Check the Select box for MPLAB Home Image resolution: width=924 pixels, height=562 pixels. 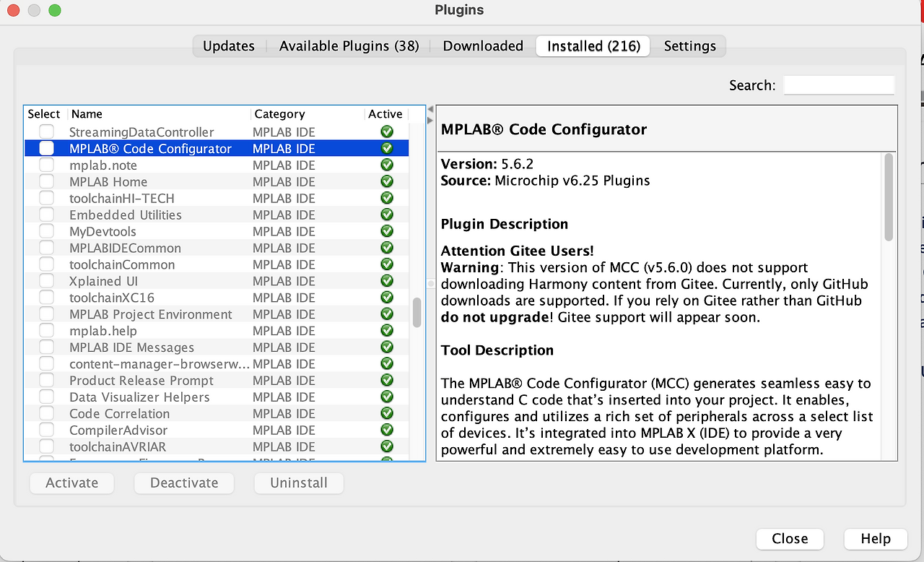(x=46, y=181)
